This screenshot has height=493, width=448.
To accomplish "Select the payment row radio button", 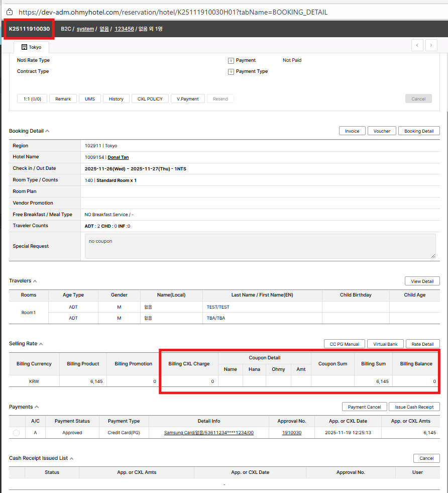I will (x=16, y=433).
